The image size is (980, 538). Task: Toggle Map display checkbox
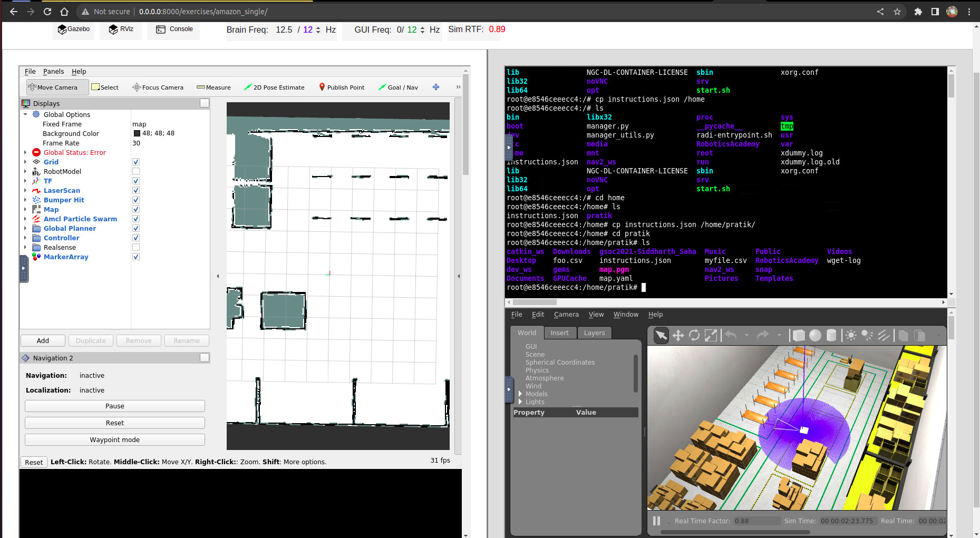click(x=136, y=210)
